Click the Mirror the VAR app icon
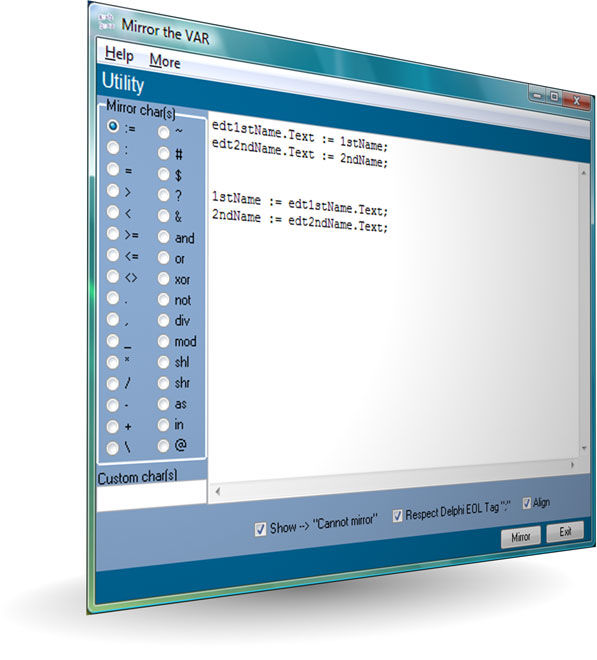The height and width of the screenshot is (660, 597). point(106,21)
